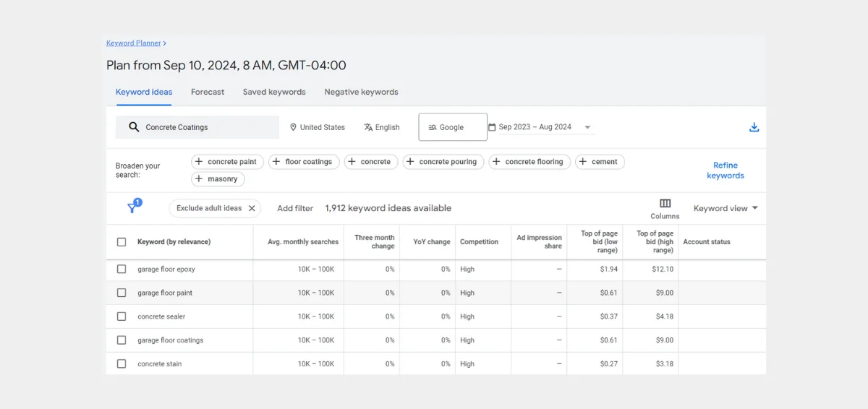Screen dimensions: 868x409
Task: Click '1,912 keyword ideas available' text
Action: pyautogui.click(x=388, y=208)
